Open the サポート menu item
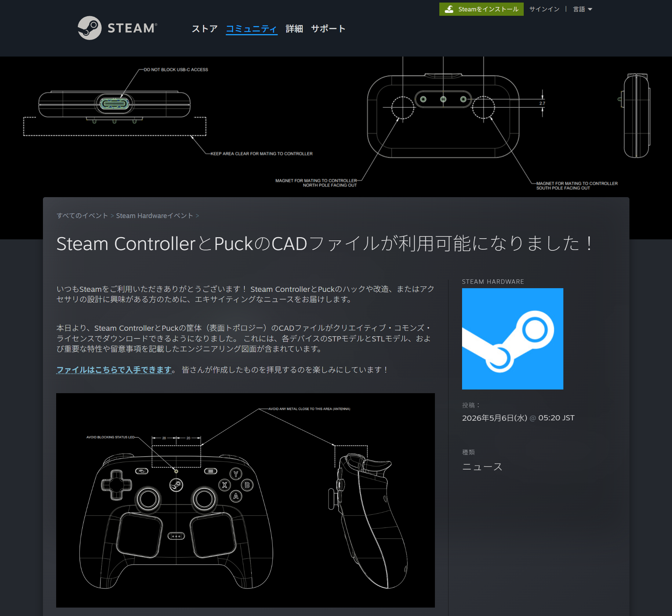This screenshot has width=672, height=616. [328, 29]
